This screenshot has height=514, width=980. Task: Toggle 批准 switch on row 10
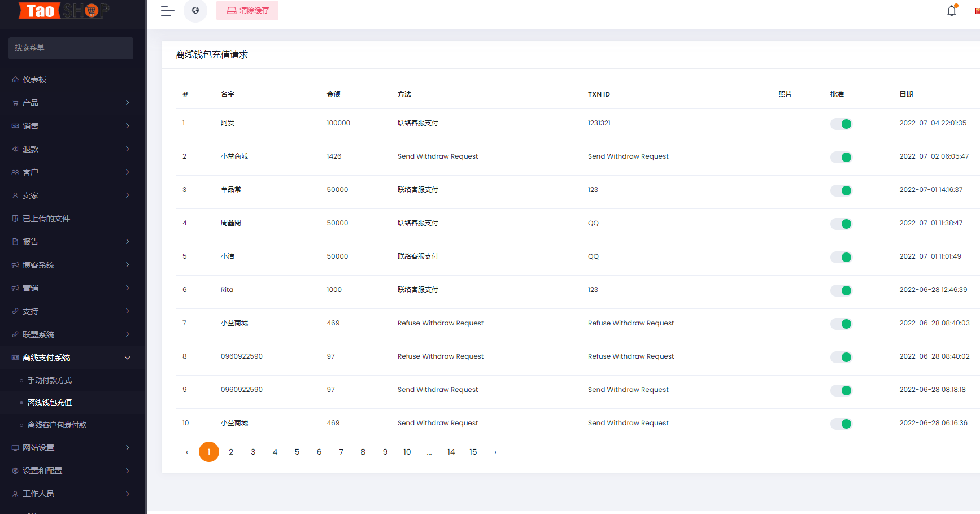[841, 424]
